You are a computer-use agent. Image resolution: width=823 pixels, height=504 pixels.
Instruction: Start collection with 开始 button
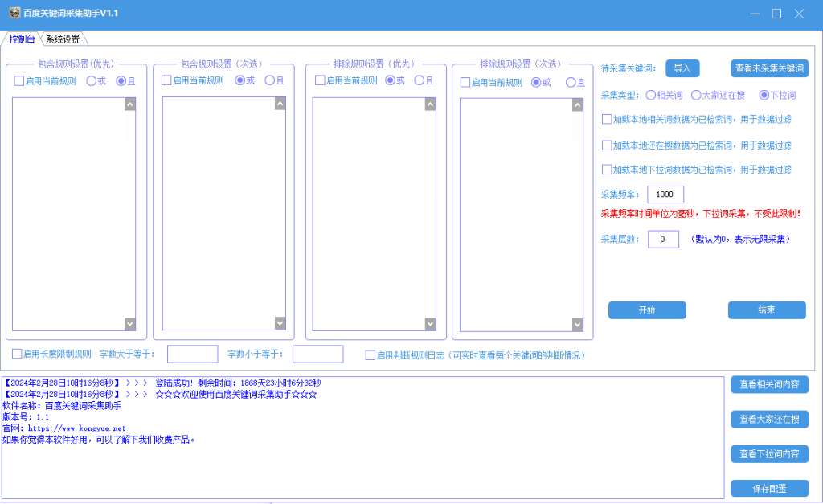[647, 309]
